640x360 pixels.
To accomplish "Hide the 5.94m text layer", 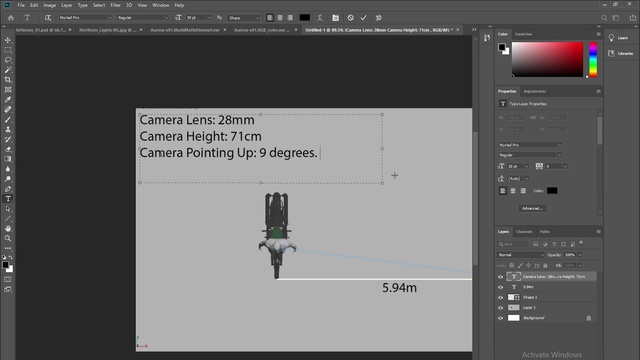I will pos(500,287).
